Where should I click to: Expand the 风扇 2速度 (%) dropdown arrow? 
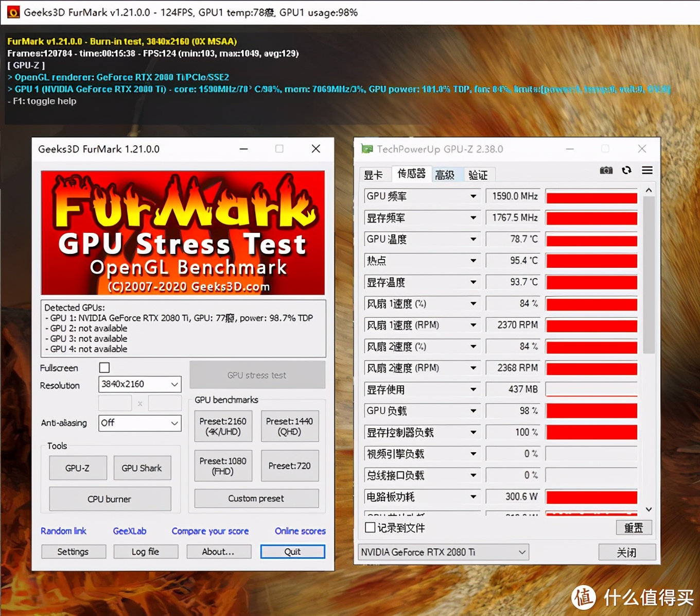click(473, 347)
